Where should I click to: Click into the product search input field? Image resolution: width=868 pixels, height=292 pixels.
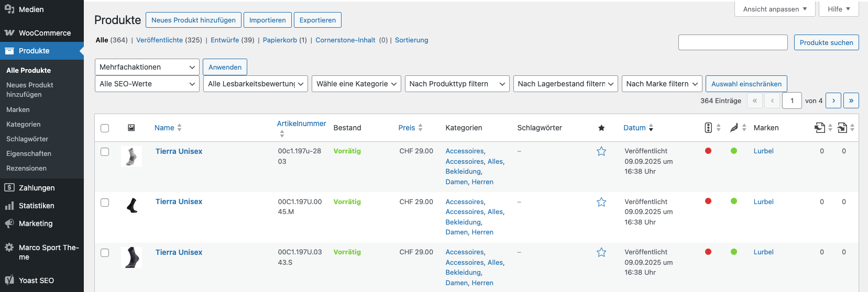click(732, 42)
